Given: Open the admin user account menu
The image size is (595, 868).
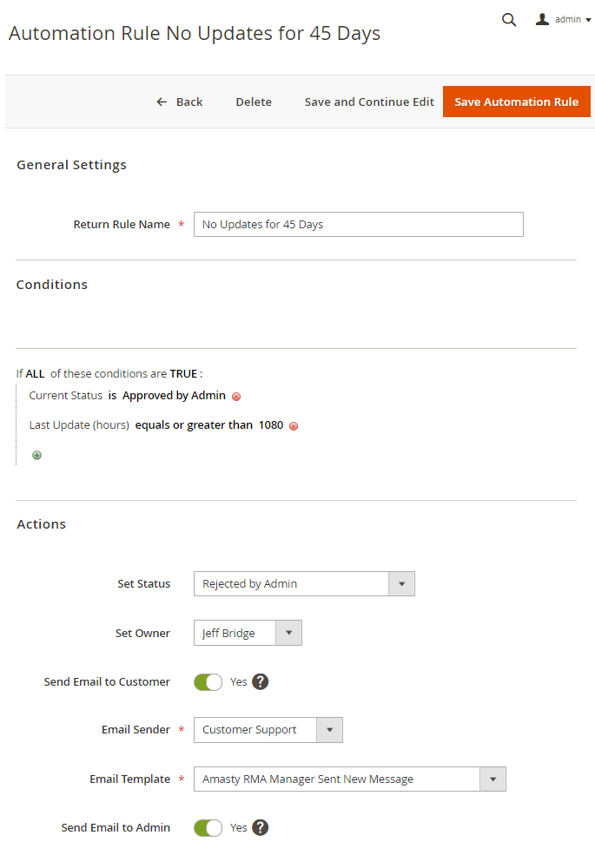Looking at the screenshot, I should (x=564, y=20).
